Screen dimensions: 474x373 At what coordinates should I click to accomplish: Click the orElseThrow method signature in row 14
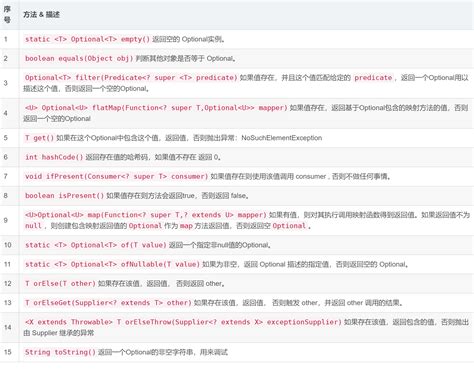pos(183,322)
